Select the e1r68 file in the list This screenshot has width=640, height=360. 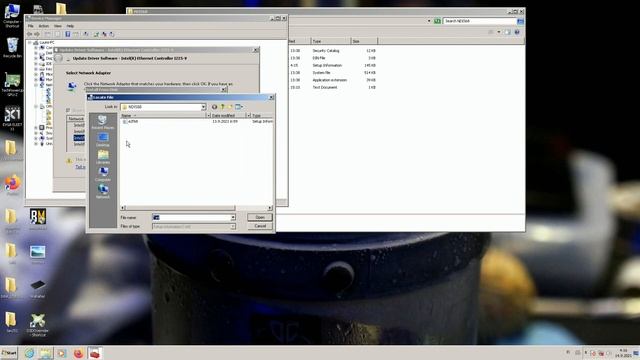click(131, 122)
